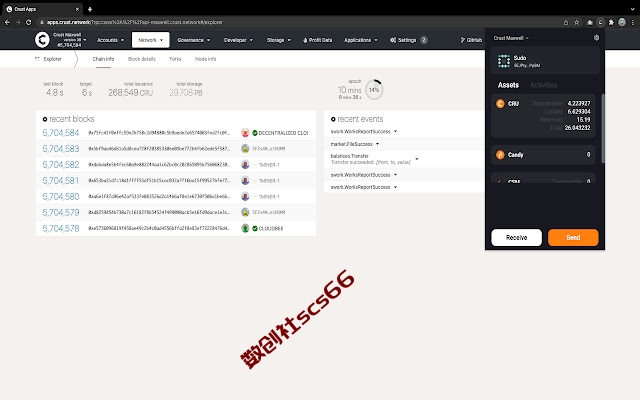This screenshot has width=640, height=400.
Task: Reload the browser page
Action: (x=29, y=22)
